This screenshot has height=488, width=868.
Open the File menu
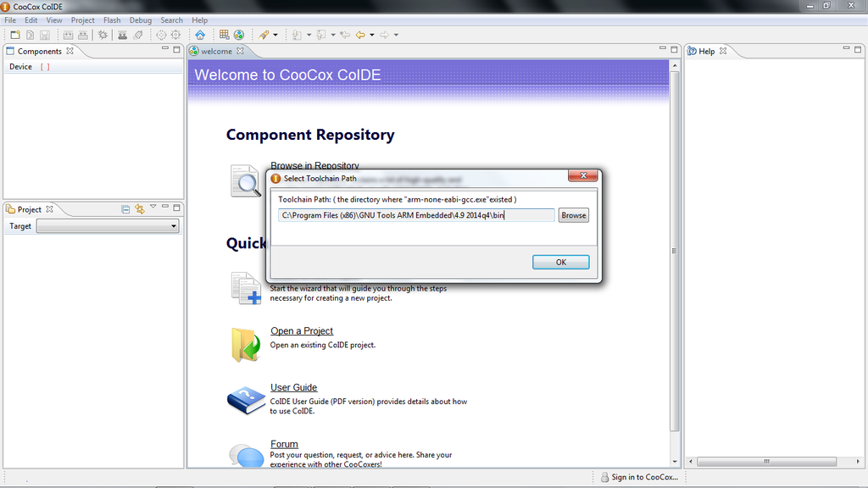coord(10,20)
